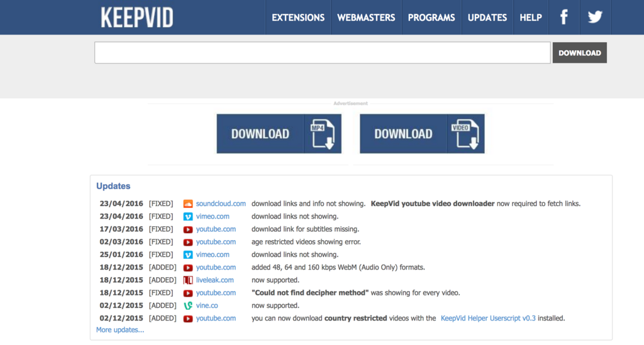Click YouTube icon beside decipher method update
644x345 pixels.
pyautogui.click(x=187, y=293)
